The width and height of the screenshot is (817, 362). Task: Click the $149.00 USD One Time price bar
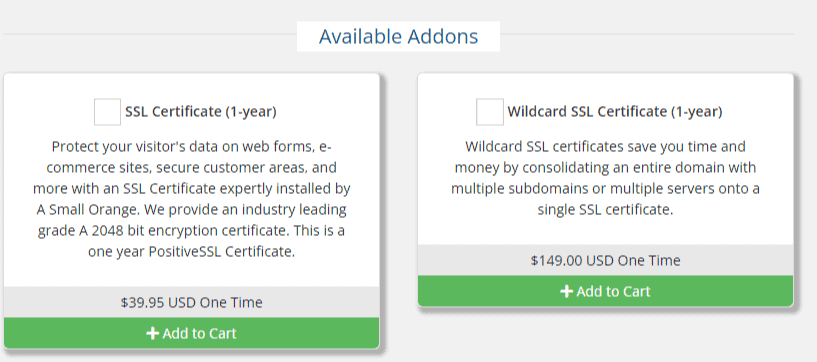tap(605, 260)
